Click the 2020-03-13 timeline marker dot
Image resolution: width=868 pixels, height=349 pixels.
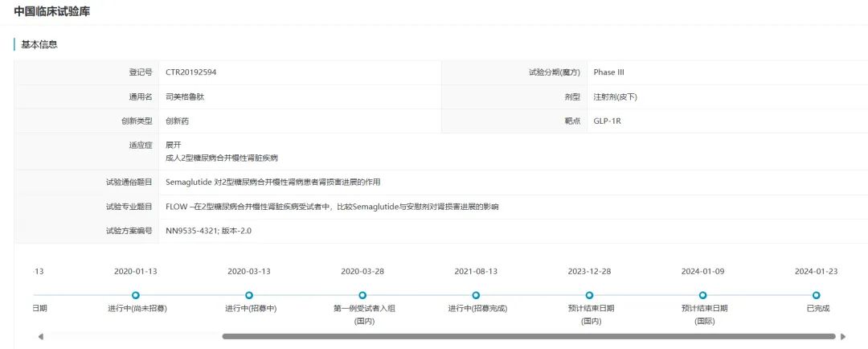pos(249,295)
